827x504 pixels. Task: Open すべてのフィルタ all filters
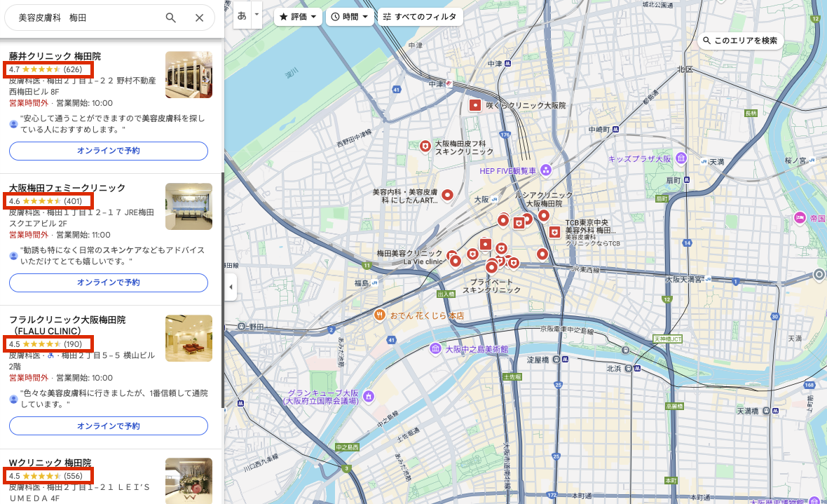(x=420, y=17)
